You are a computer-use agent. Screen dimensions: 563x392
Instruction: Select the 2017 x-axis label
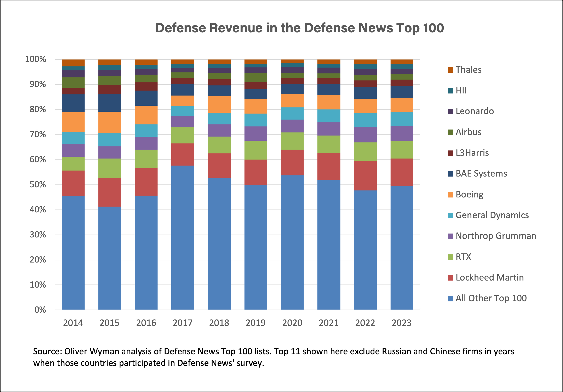[x=183, y=323]
